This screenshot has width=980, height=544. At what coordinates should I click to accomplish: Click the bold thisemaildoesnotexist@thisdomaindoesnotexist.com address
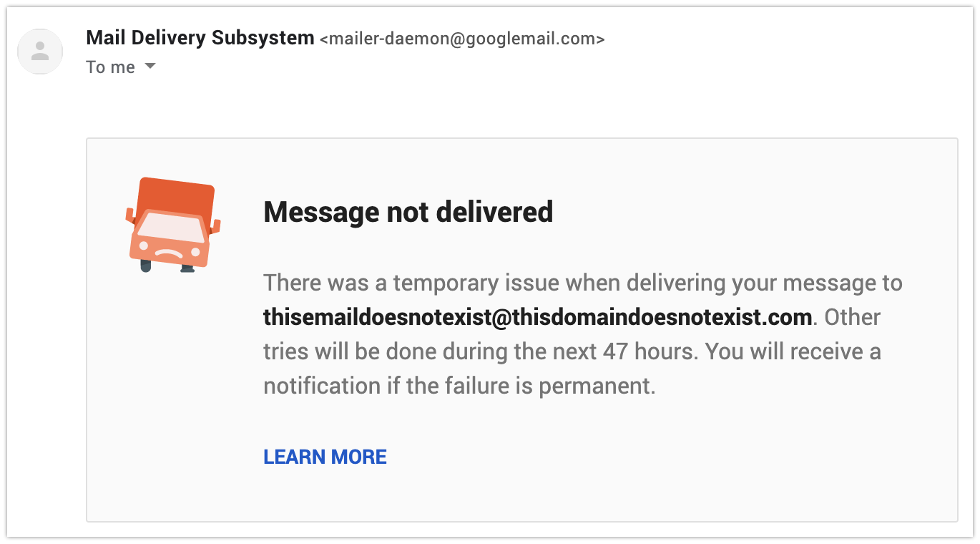537,317
